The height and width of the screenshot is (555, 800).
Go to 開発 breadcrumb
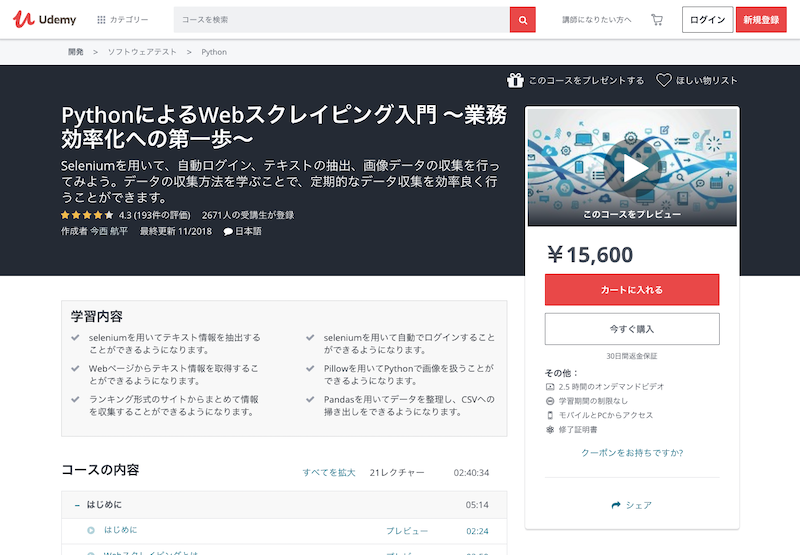tap(76, 52)
